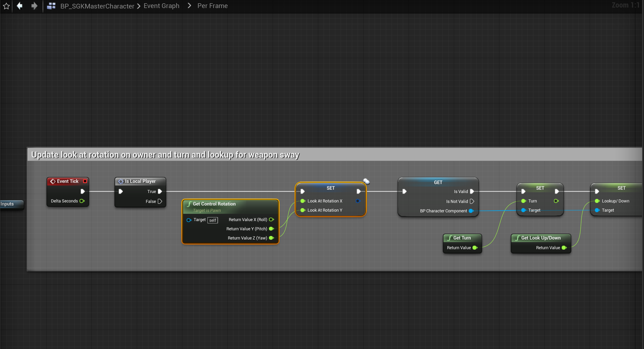Click the Return Value Z (Yaw) green pin
Image resolution: width=644 pixels, height=349 pixels.
tap(272, 238)
